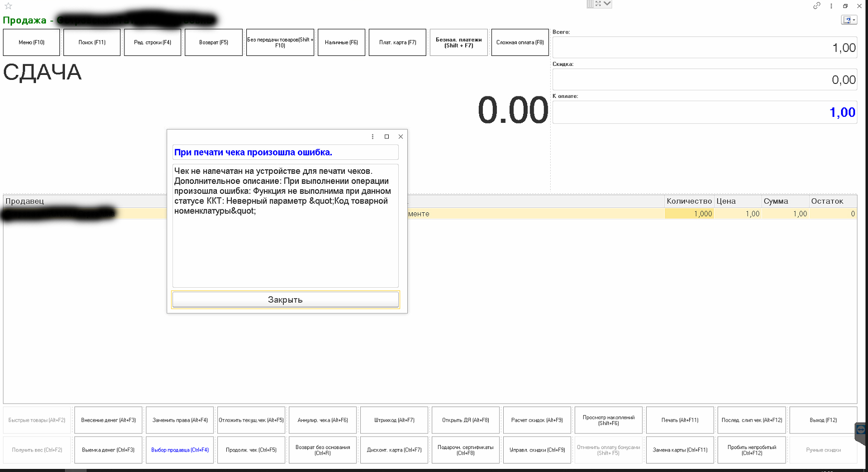Click Пробить непробитый (Ctrl+F12)
The image size is (868, 472).
(752, 450)
